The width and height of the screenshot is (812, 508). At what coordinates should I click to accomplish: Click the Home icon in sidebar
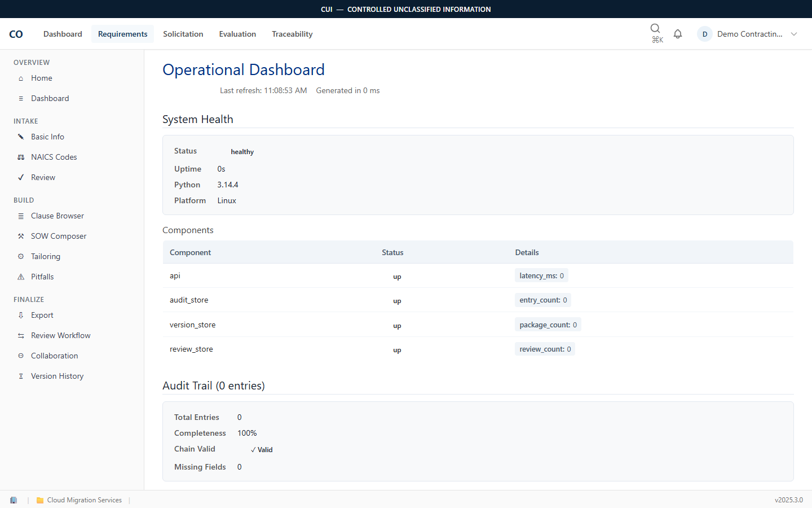[21, 78]
